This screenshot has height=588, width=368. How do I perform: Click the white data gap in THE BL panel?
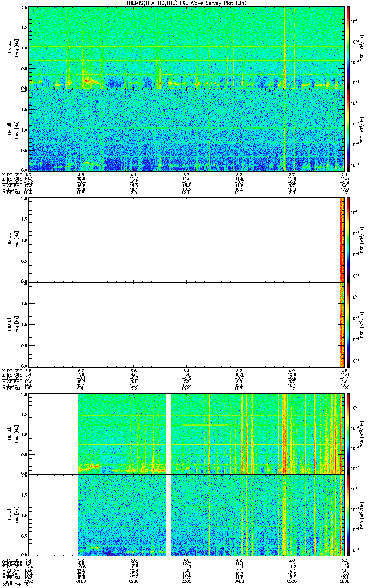[x=169, y=433]
